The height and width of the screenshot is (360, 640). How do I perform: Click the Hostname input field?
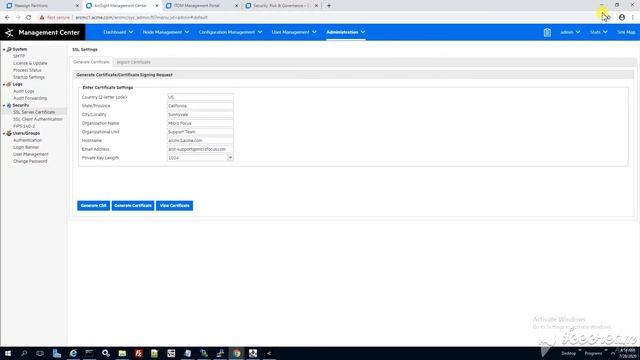(x=200, y=140)
